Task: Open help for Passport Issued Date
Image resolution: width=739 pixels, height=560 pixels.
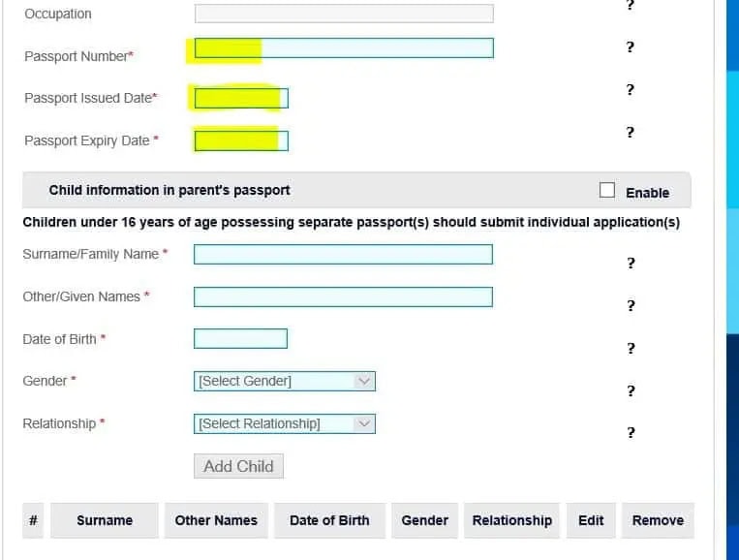Action: coord(630,90)
